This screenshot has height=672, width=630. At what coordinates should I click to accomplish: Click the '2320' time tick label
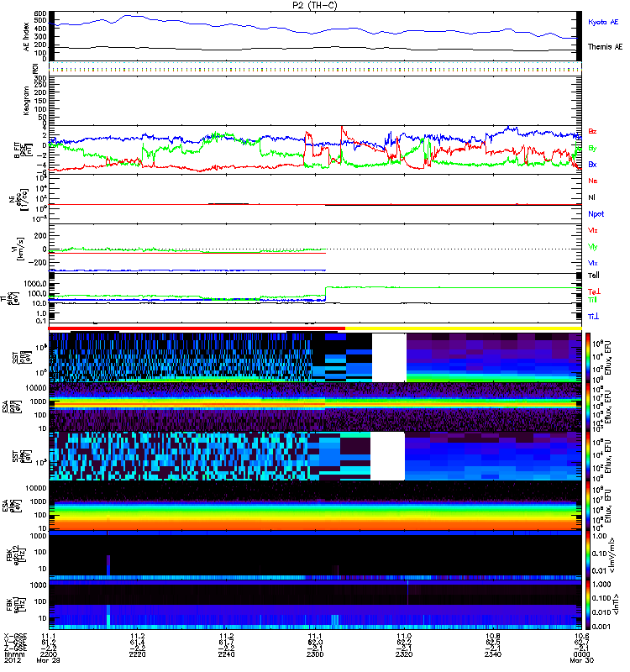point(404,654)
